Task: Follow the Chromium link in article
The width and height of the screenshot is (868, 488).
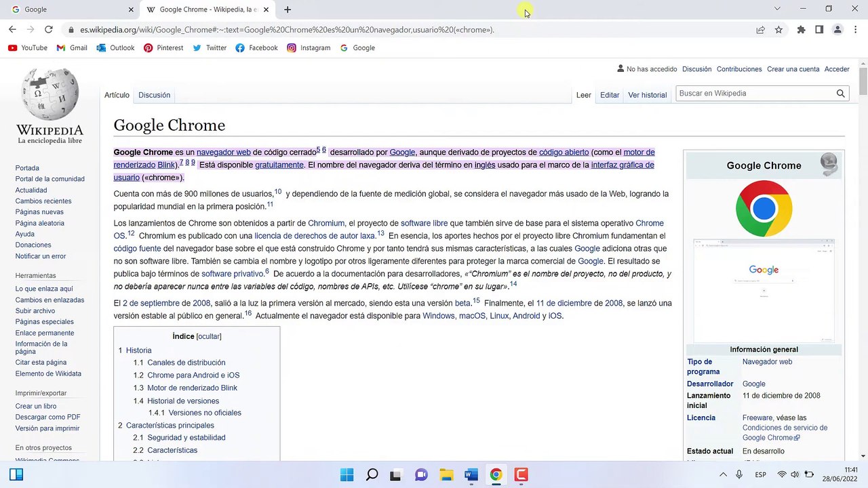Action: pyautogui.click(x=326, y=223)
